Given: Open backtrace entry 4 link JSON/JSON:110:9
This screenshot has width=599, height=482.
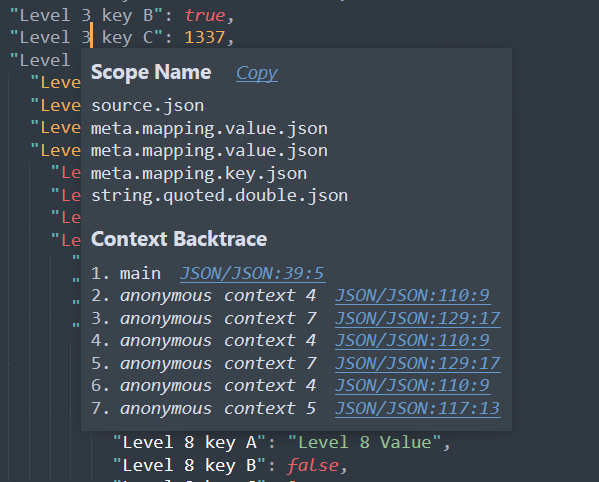Looking at the screenshot, I should tap(413, 341).
